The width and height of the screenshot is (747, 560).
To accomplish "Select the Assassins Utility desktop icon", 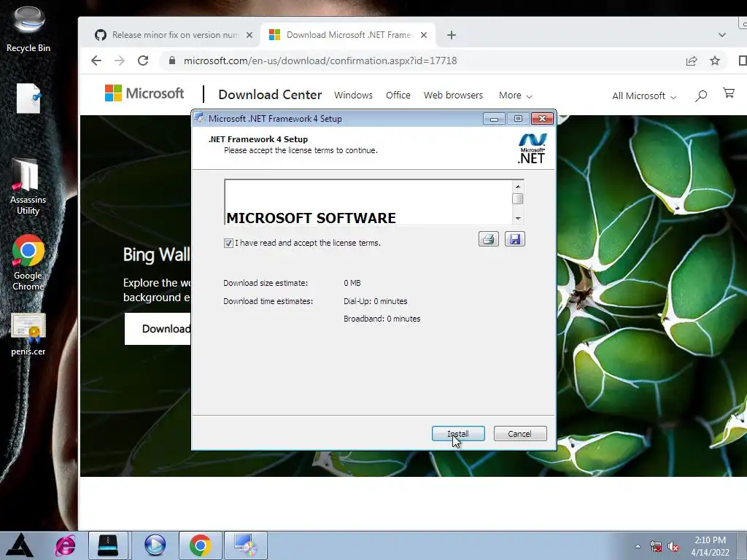I will click(28, 187).
